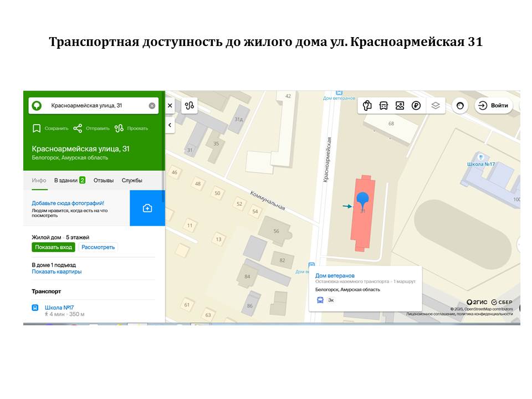Click the Отправить share icon
This screenshot has width=532, height=399.
click(78, 129)
